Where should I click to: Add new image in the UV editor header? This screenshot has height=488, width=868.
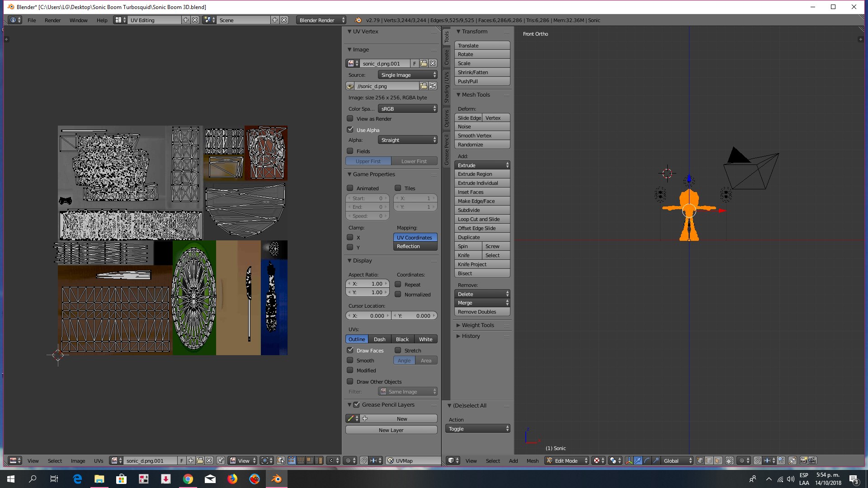191,460
